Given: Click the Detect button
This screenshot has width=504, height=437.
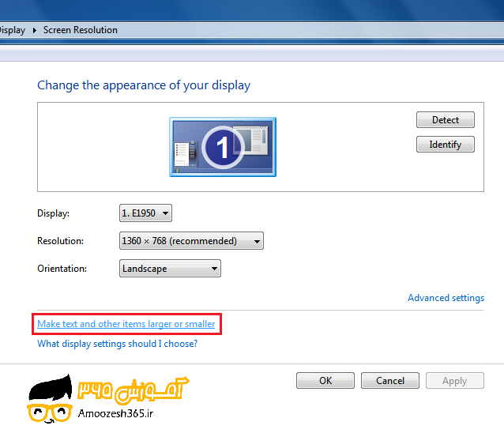Looking at the screenshot, I should [x=446, y=120].
